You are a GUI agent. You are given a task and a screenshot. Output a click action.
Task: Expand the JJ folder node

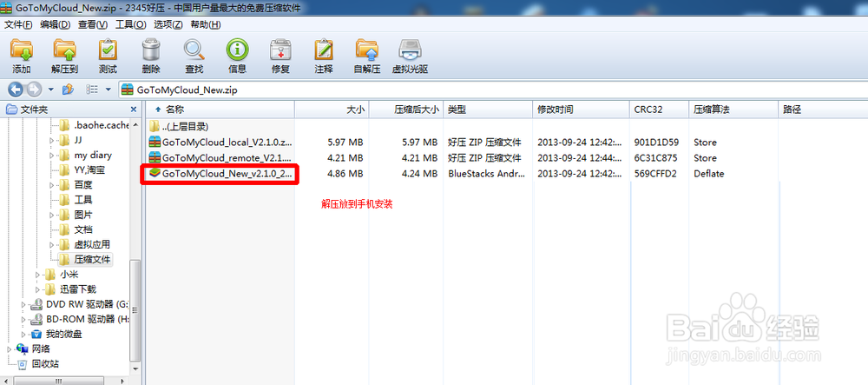[x=51, y=140]
